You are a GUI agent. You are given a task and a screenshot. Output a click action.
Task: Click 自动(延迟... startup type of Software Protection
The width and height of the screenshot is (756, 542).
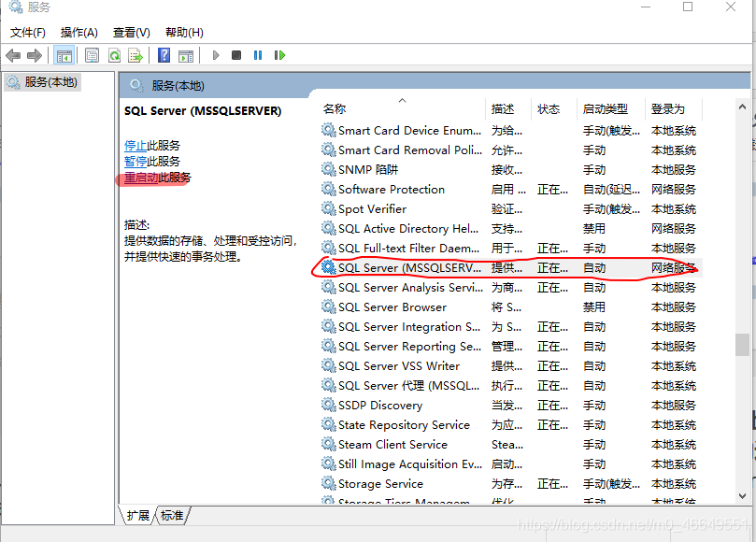tap(611, 190)
